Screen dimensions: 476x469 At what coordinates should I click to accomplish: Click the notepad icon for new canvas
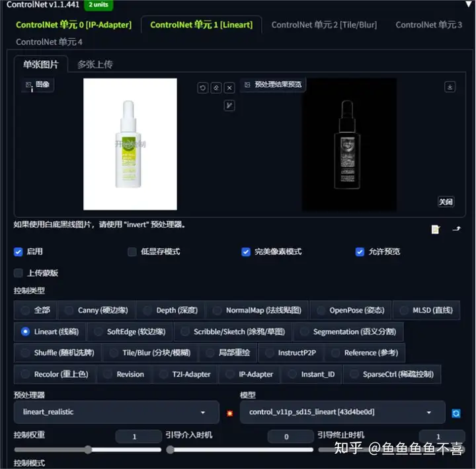(x=436, y=229)
